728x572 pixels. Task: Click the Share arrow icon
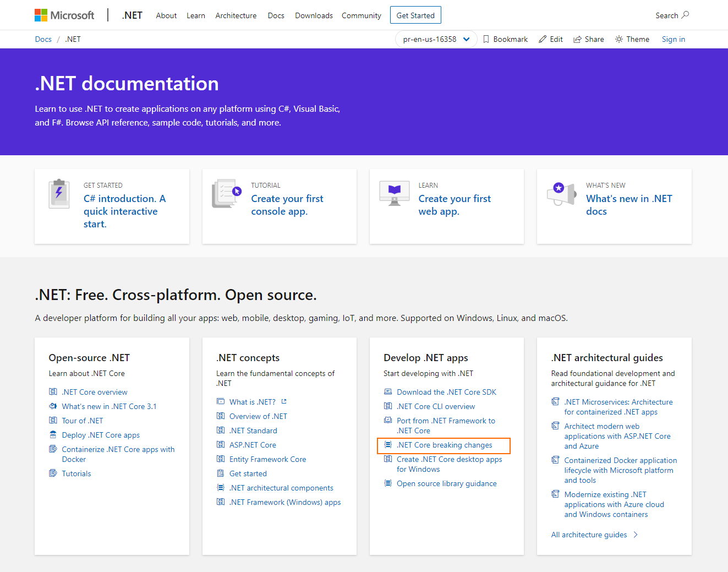(x=577, y=39)
